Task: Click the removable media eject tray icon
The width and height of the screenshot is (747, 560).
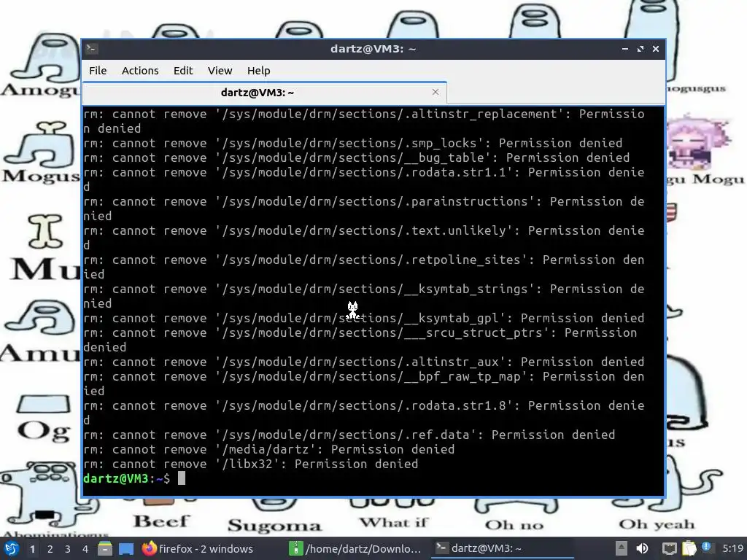Action: coord(622,548)
